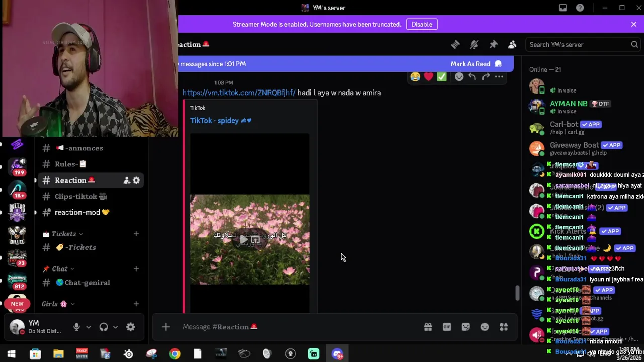Open the Threads icon in channel header
This screenshot has height=362, width=644.
tap(455, 45)
